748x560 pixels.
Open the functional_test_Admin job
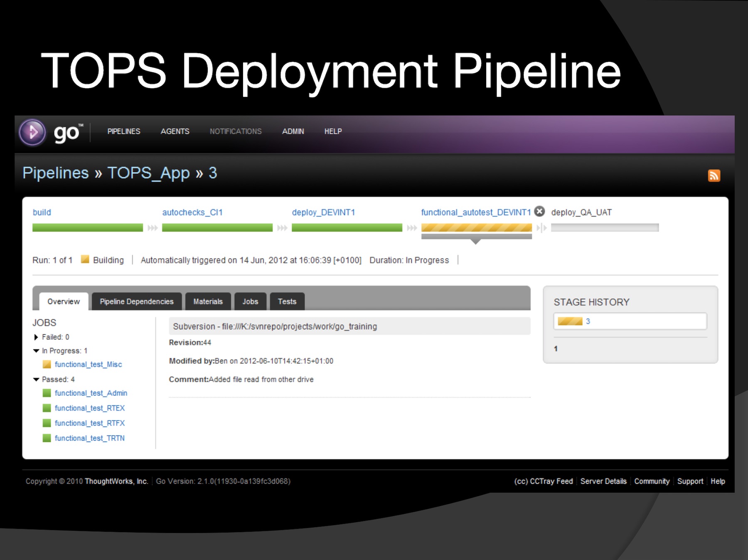[91, 393]
